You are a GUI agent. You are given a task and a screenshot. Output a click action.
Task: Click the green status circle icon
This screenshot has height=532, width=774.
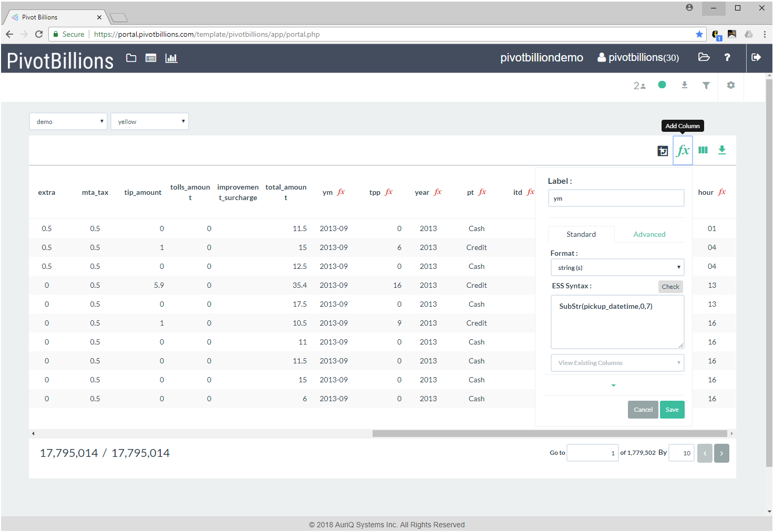662,85
